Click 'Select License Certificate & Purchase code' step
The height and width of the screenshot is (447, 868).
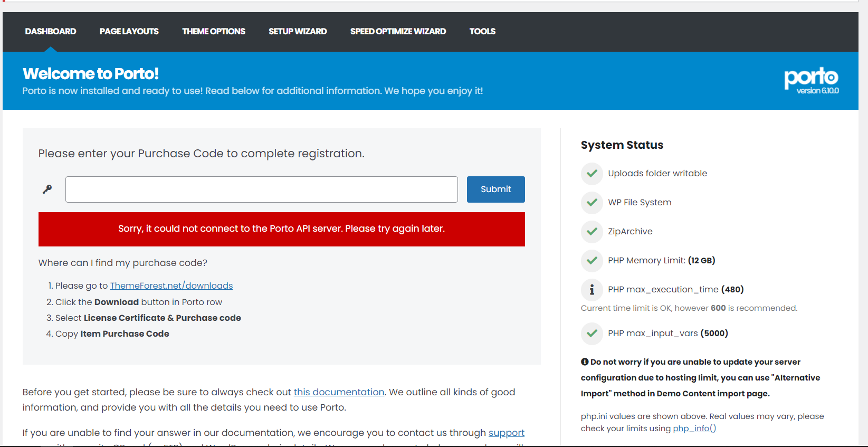coord(148,318)
